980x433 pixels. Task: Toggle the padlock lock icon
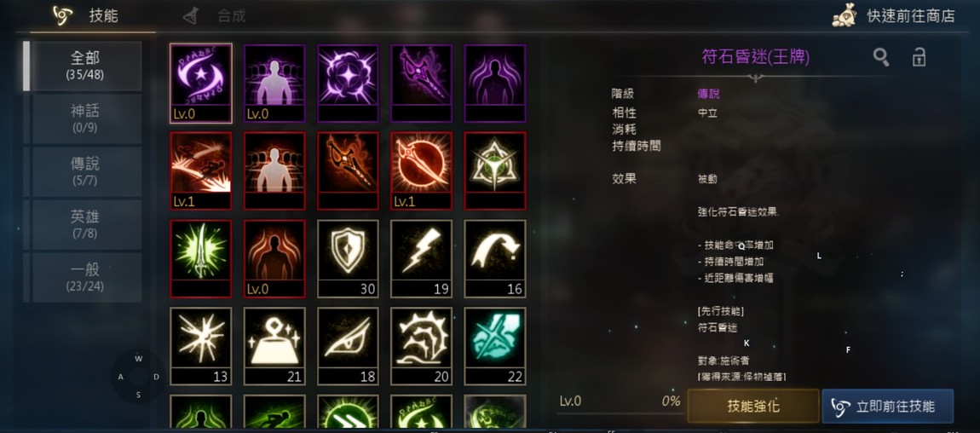coord(918,57)
